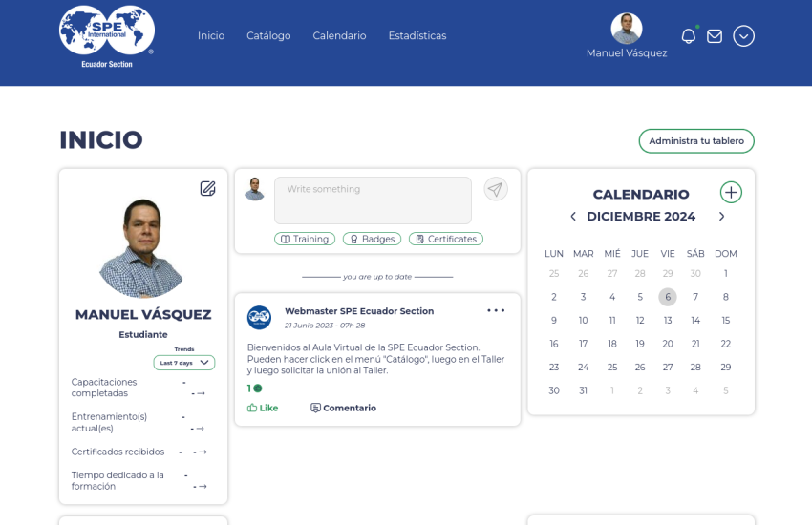Select the Certificates tag button

point(446,239)
